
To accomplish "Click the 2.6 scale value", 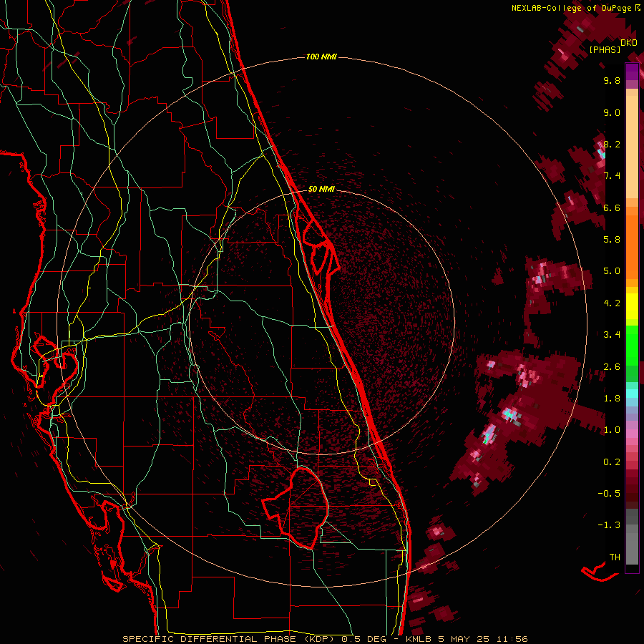I will [x=612, y=366].
